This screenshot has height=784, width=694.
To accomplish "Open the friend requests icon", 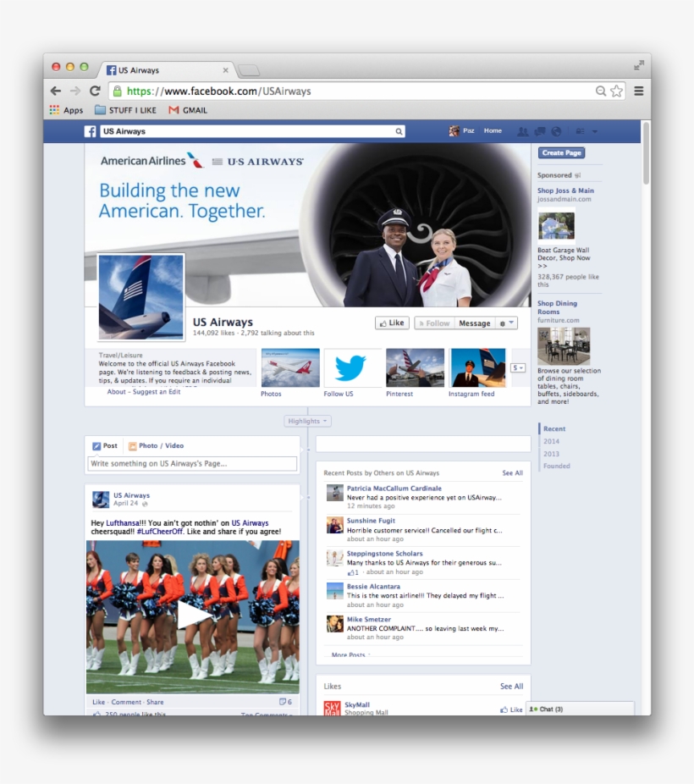I will pos(523,131).
